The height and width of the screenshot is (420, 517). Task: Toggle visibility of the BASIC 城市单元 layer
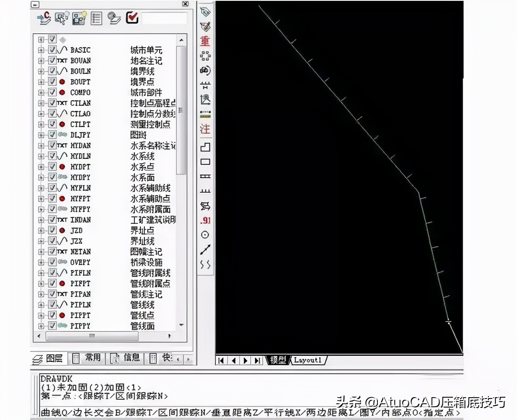52,50
